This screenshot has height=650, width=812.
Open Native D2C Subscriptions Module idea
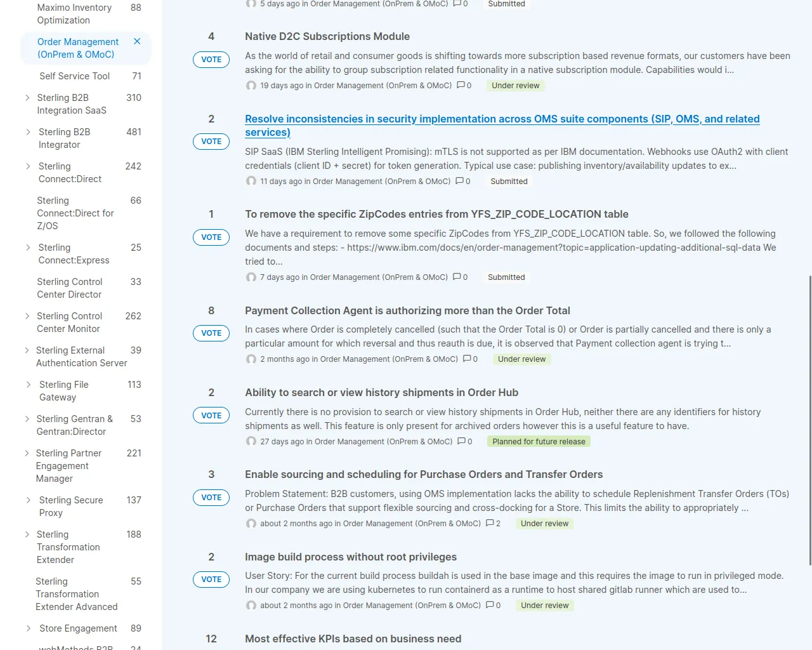point(327,37)
